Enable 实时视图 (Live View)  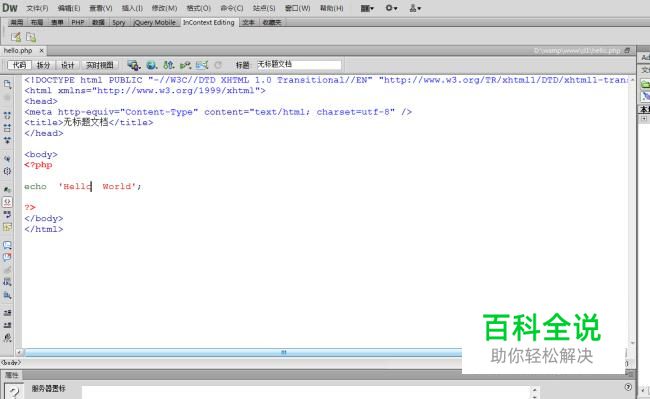[99, 65]
